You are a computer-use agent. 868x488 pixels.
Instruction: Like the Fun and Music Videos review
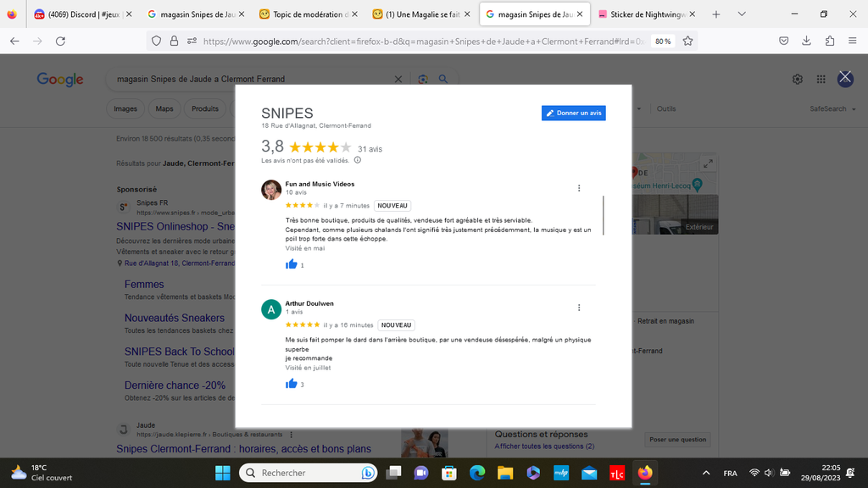pos(292,264)
